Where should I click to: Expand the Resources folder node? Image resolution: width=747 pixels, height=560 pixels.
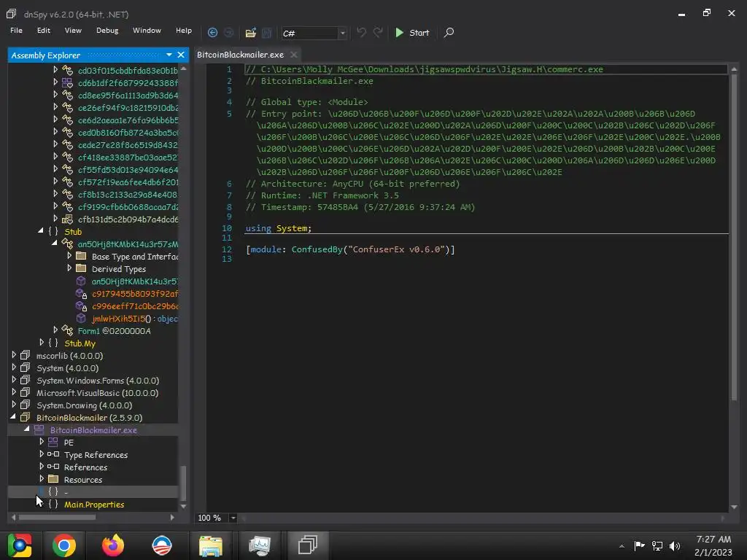(42, 478)
